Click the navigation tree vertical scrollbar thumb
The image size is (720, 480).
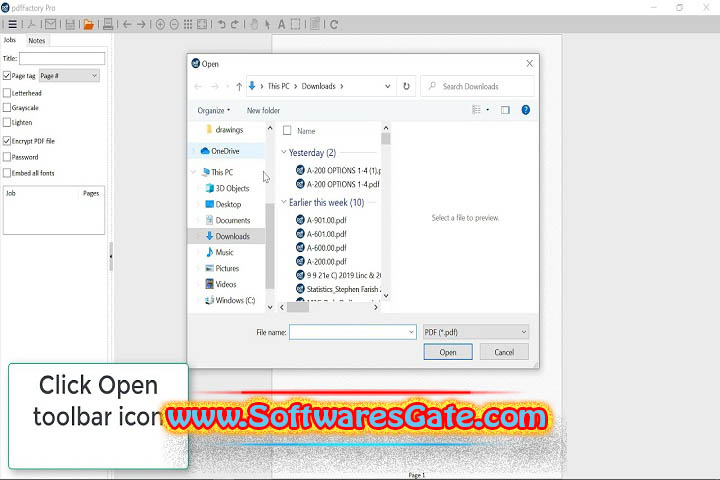click(270, 246)
